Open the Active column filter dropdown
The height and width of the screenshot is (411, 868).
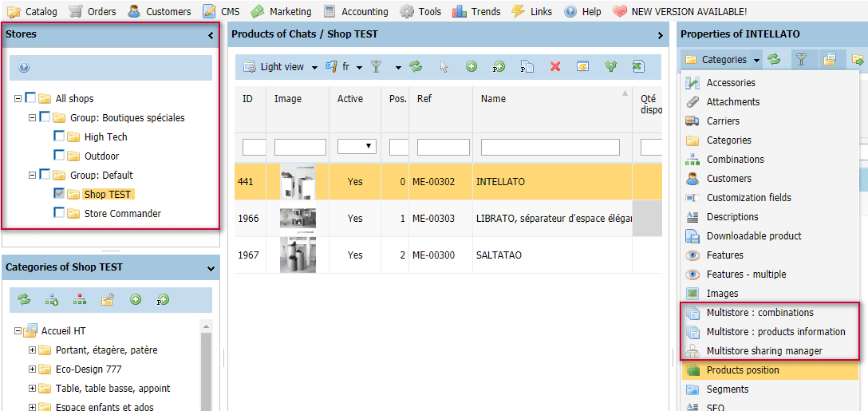pos(369,147)
